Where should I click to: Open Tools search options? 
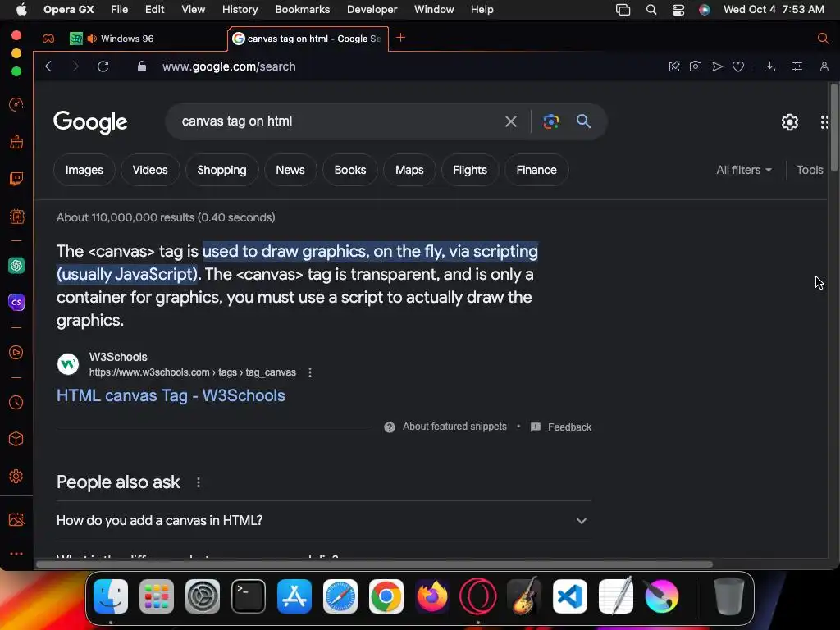coord(810,170)
